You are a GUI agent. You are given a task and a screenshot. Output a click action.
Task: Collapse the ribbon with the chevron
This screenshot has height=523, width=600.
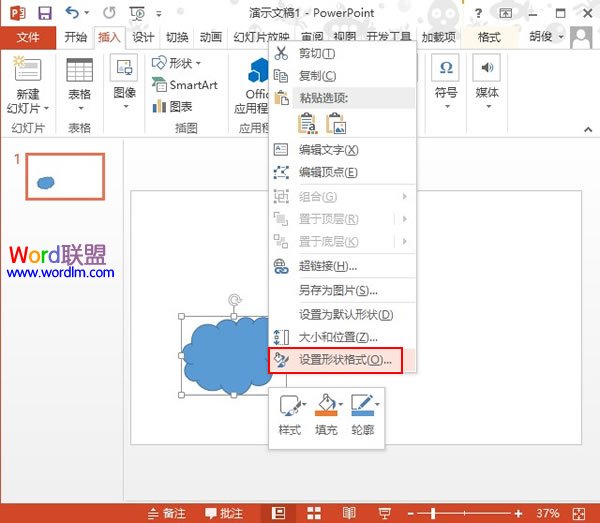tap(588, 130)
